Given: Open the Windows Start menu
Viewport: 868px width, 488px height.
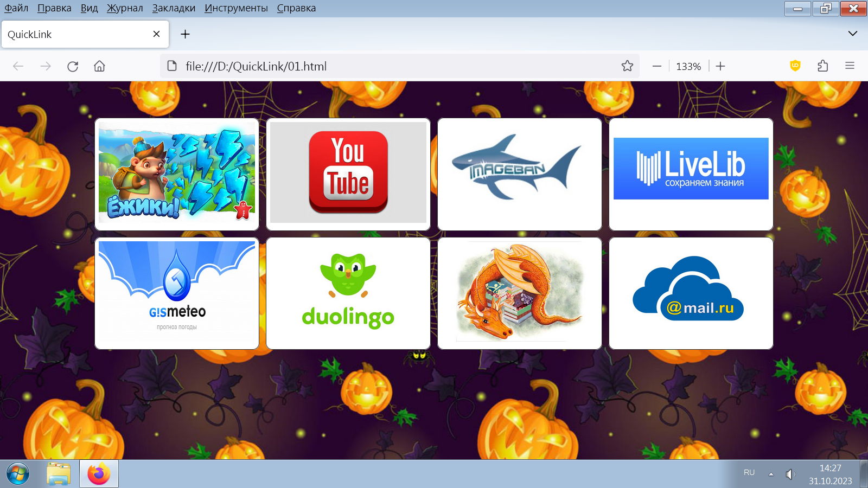Looking at the screenshot, I should pyautogui.click(x=18, y=474).
